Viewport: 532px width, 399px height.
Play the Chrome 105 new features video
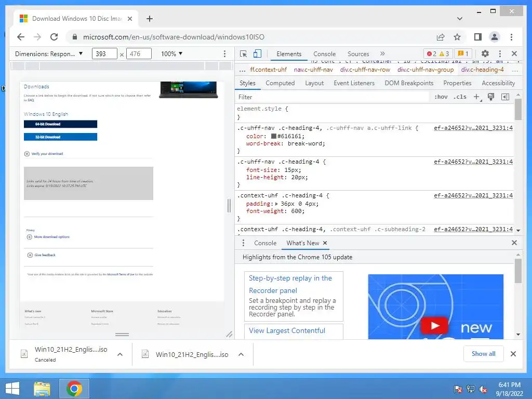pos(434,326)
